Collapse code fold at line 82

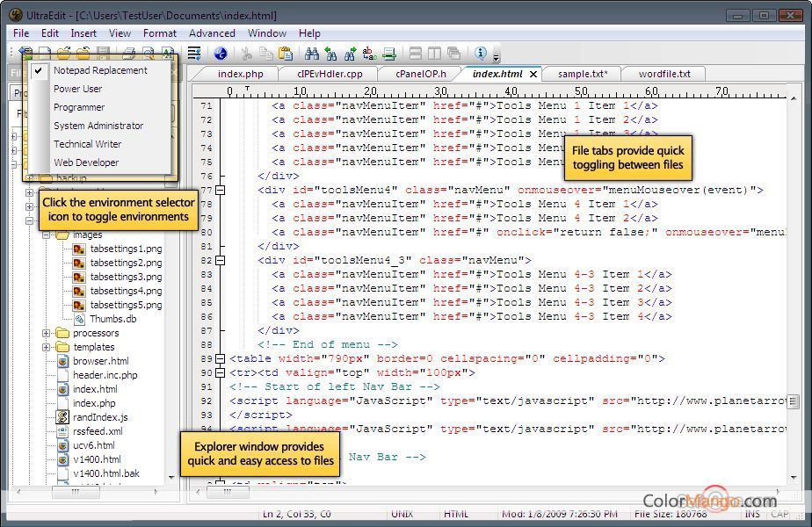[220, 260]
